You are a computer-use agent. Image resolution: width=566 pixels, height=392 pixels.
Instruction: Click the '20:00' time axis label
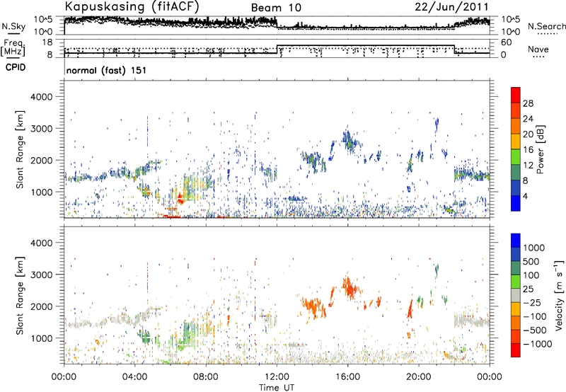click(x=418, y=377)
